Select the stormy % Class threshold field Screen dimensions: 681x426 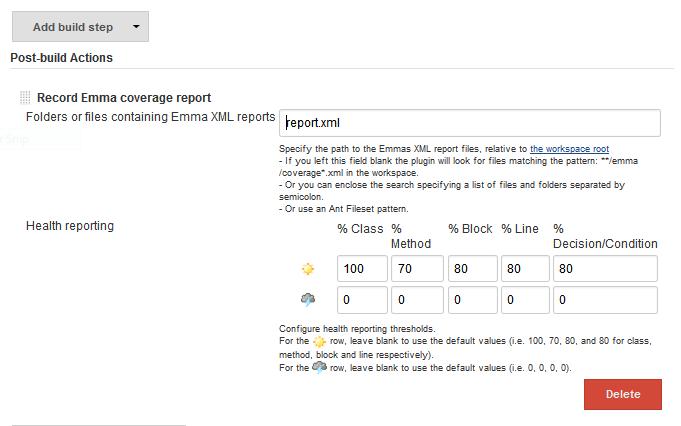coord(362,300)
